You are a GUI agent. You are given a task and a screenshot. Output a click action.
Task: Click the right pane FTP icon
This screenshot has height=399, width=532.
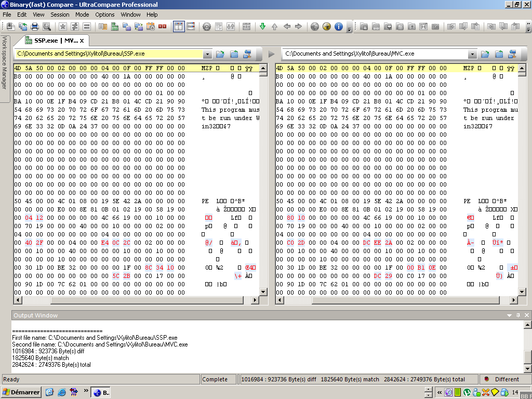[512, 54]
